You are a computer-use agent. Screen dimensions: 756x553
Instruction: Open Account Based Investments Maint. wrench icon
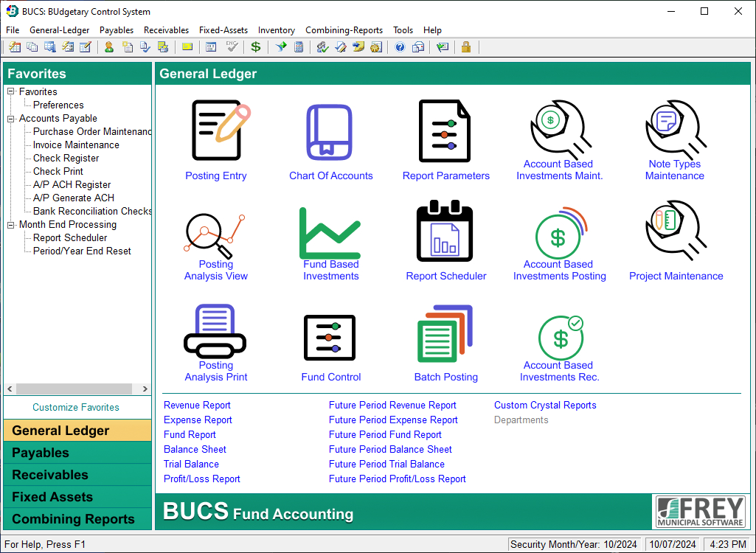(561, 129)
